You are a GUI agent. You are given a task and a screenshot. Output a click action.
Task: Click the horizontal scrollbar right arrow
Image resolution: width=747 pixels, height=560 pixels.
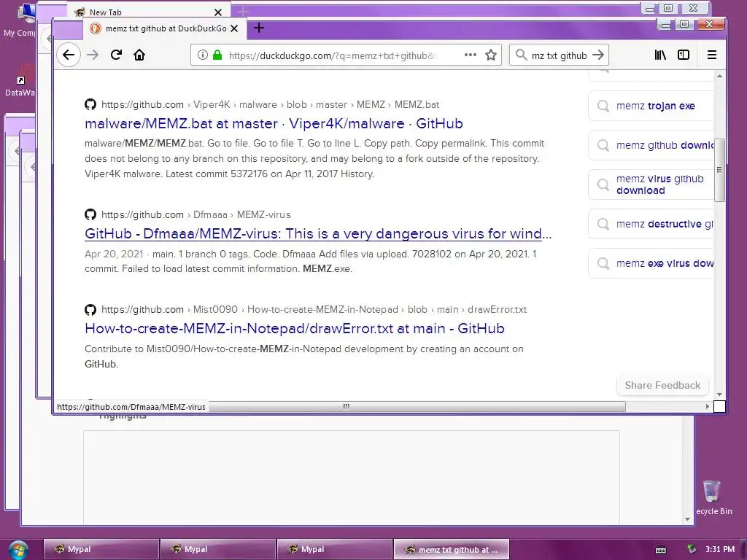tap(708, 407)
